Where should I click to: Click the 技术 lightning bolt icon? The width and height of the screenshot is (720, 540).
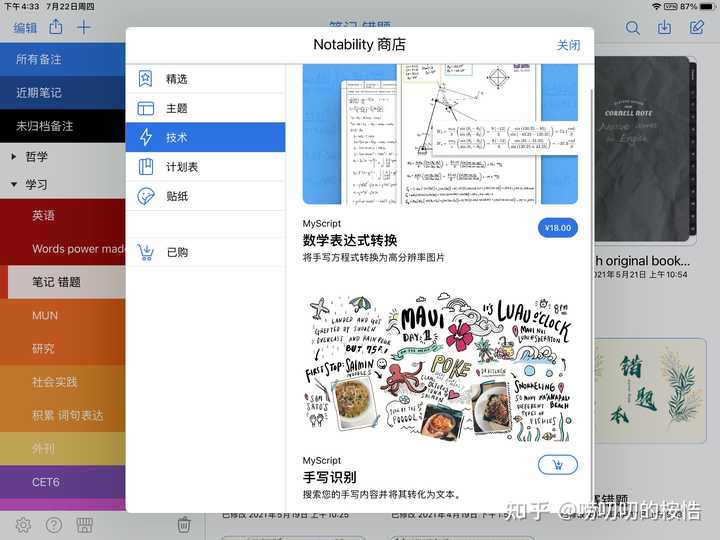[146, 137]
